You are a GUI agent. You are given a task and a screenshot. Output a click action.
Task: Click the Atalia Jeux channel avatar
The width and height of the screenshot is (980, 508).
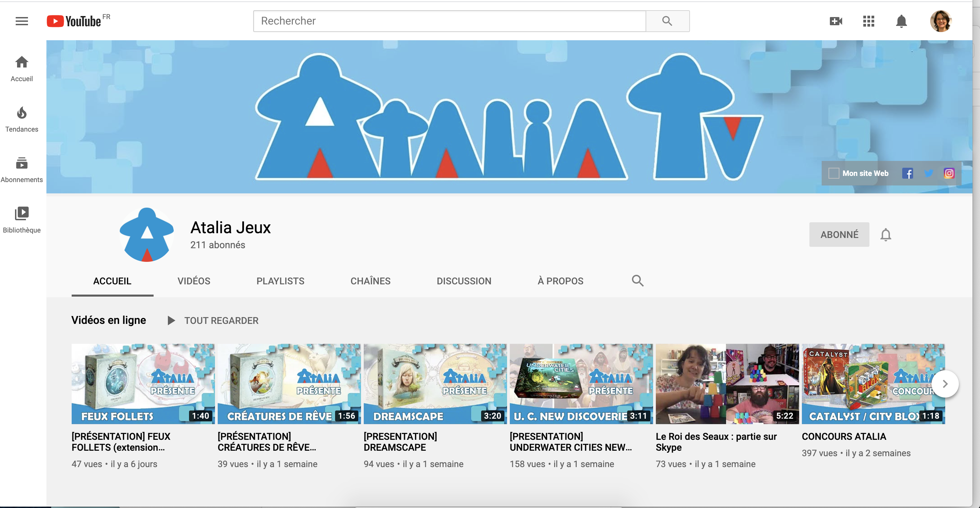[147, 235]
